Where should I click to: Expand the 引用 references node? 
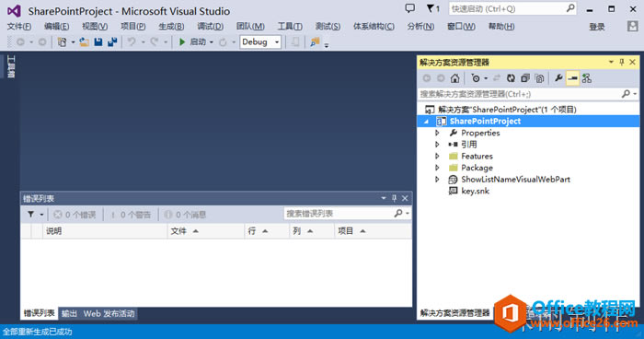pos(437,145)
